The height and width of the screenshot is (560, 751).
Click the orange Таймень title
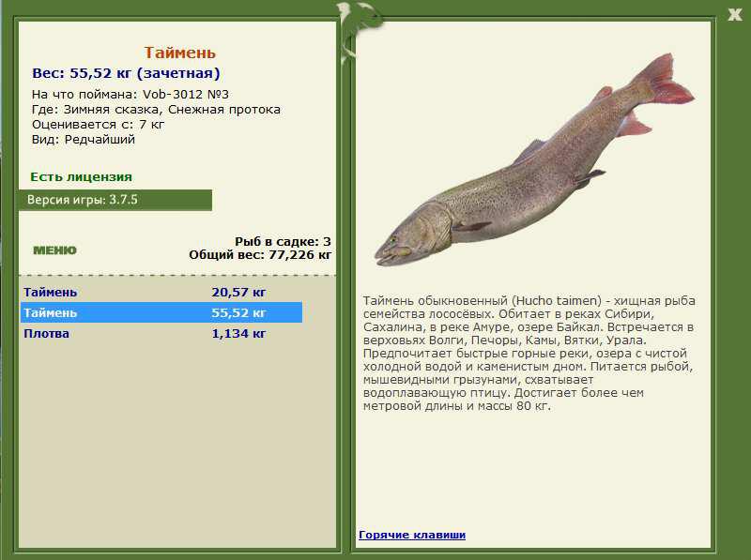[x=180, y=53]
